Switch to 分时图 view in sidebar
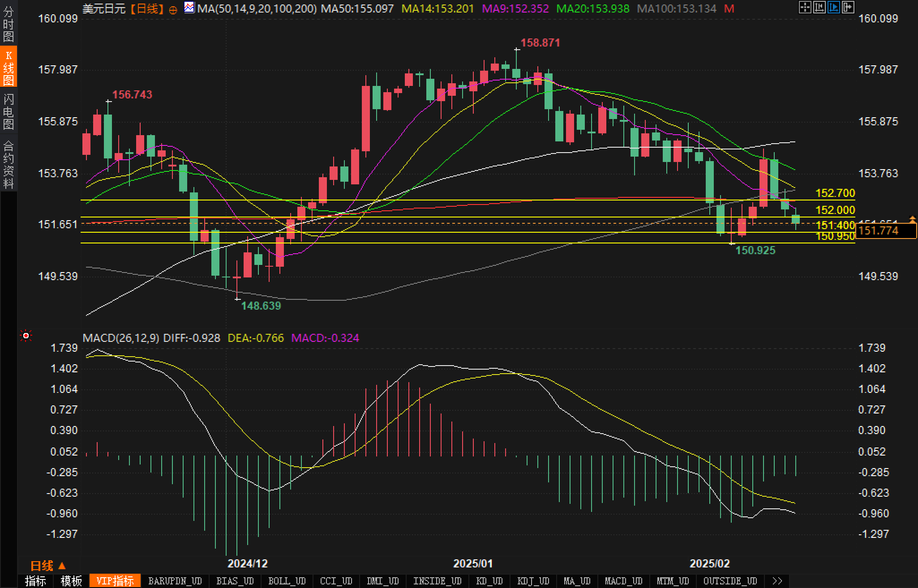Image resolution: width=918 pixels, height=588 pixels. tap(9, 24)
